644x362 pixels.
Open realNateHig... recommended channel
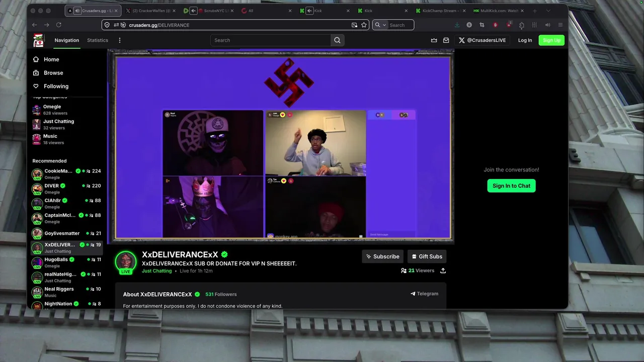point(66,277)
